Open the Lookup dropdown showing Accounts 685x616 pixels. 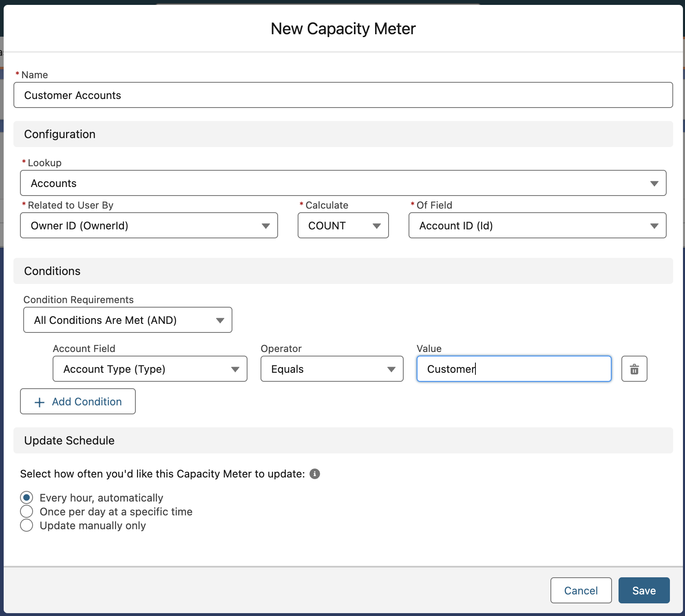pyautogui.click(x=343, y=183)
